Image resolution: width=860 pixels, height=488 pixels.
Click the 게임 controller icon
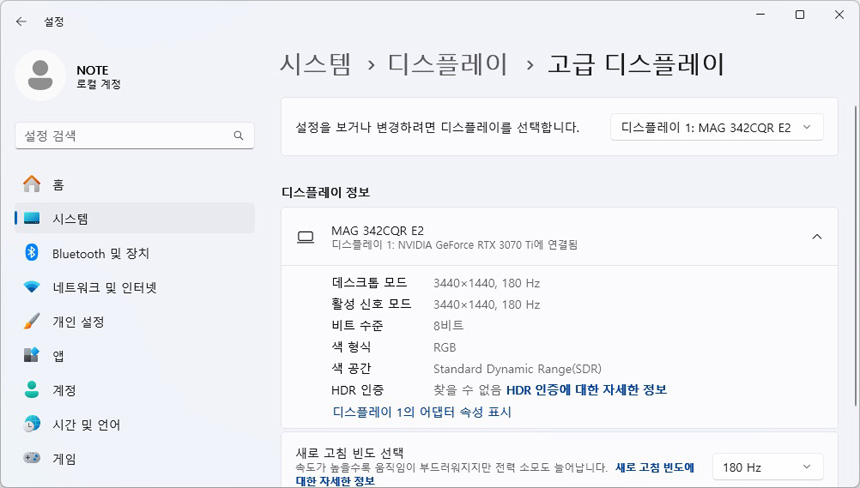click(x=32, y=459)
